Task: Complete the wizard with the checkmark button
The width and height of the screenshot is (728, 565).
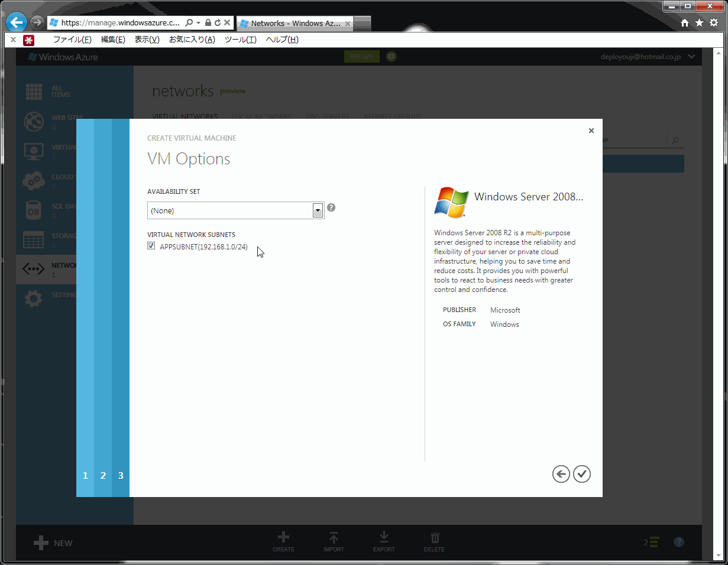Action: tap(582, 474)
